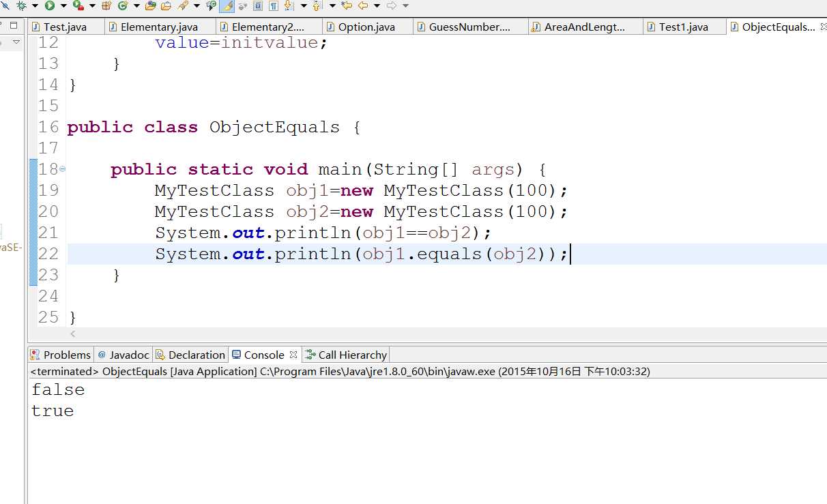The image size is (827, 504).
Task: Collapse main method fold marker at line 18
Action: point(63,168)
